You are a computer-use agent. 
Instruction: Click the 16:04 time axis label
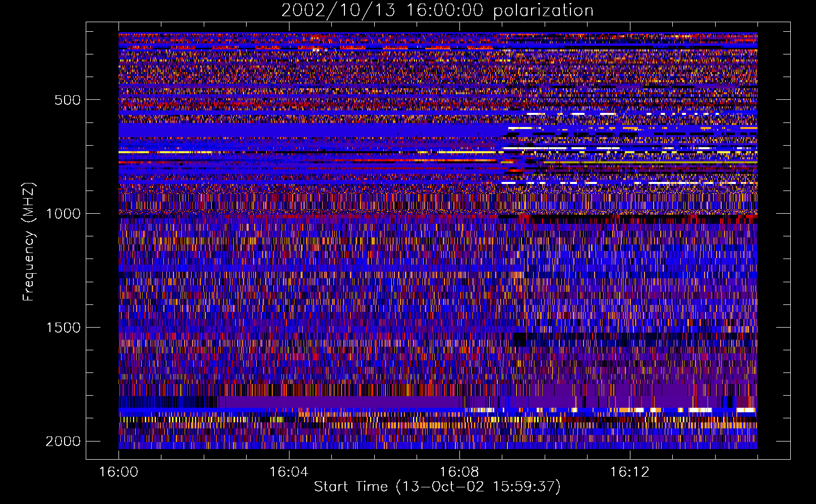point(289,472)
